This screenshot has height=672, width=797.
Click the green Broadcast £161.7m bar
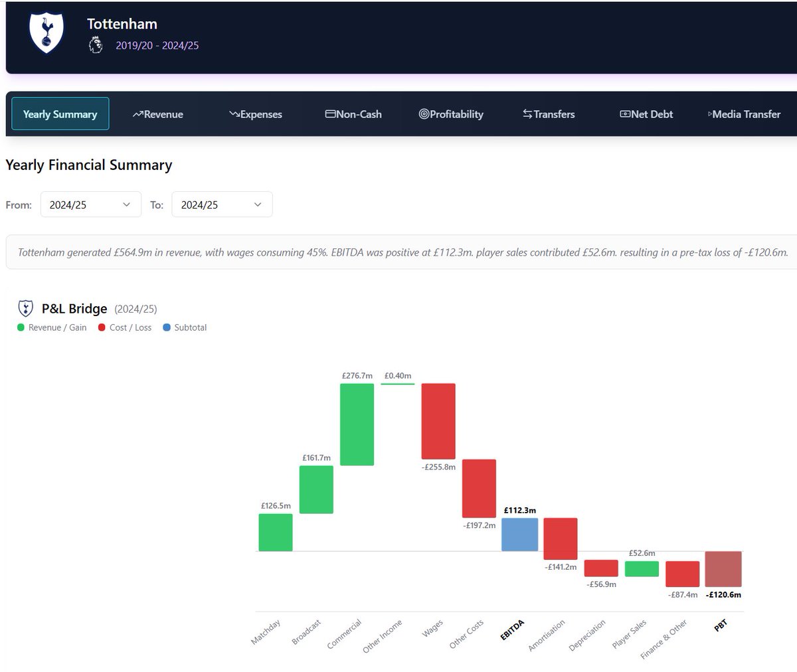coord(316,489)
